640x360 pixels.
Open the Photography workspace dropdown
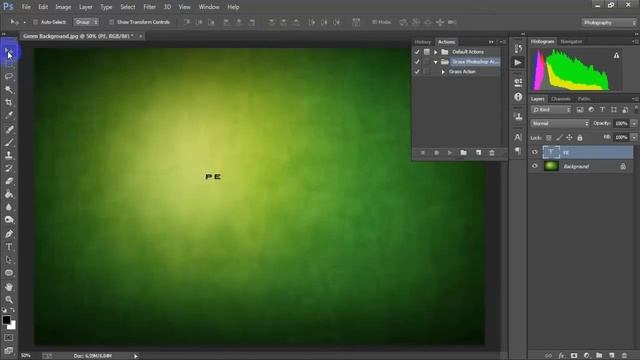609,22
